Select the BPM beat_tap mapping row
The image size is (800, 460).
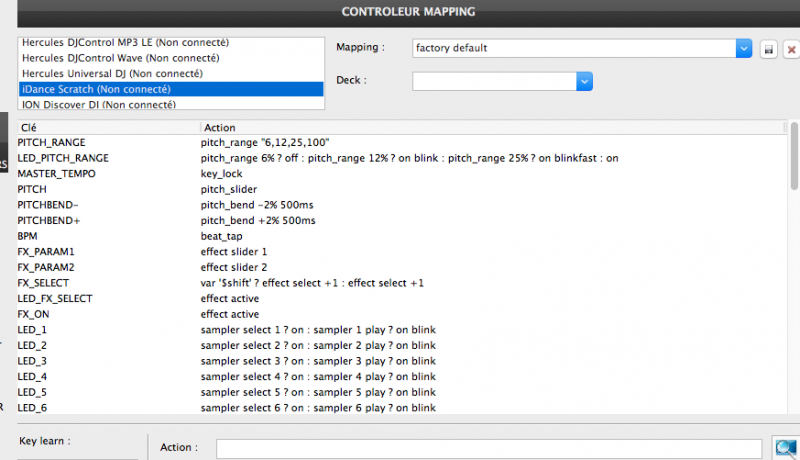(300, 236)
